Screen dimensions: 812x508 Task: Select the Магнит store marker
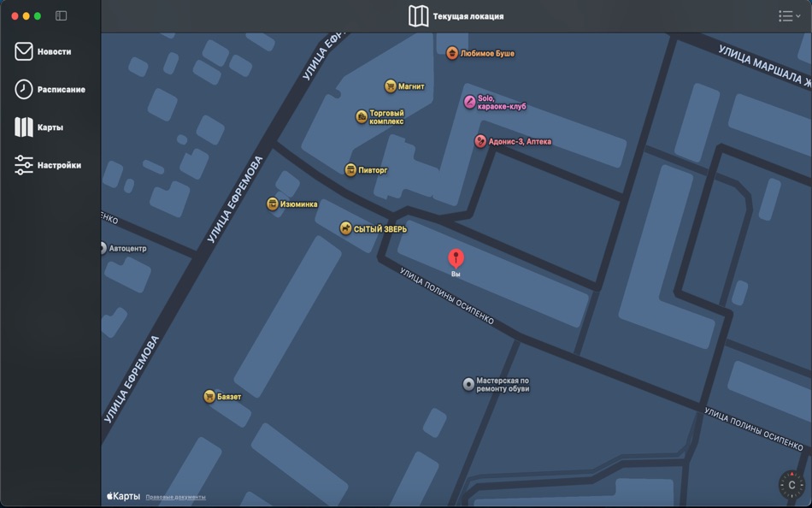coord(391,86)
